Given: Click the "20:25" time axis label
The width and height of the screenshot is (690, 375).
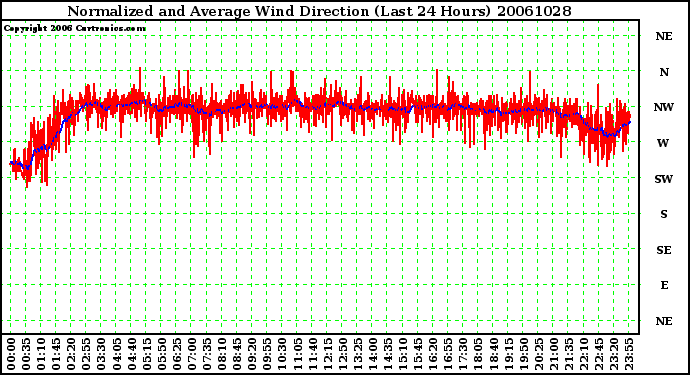Looking at the screenshot, I should (539, 354).
